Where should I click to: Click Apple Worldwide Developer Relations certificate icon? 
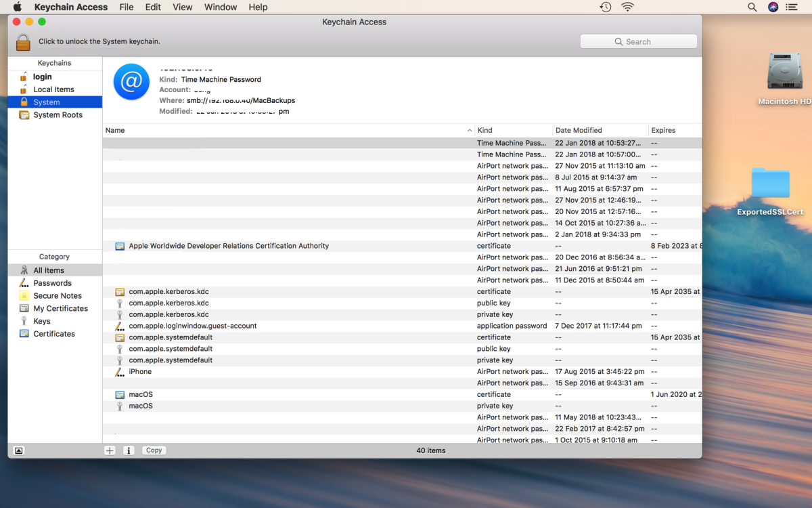pos(120,247)
